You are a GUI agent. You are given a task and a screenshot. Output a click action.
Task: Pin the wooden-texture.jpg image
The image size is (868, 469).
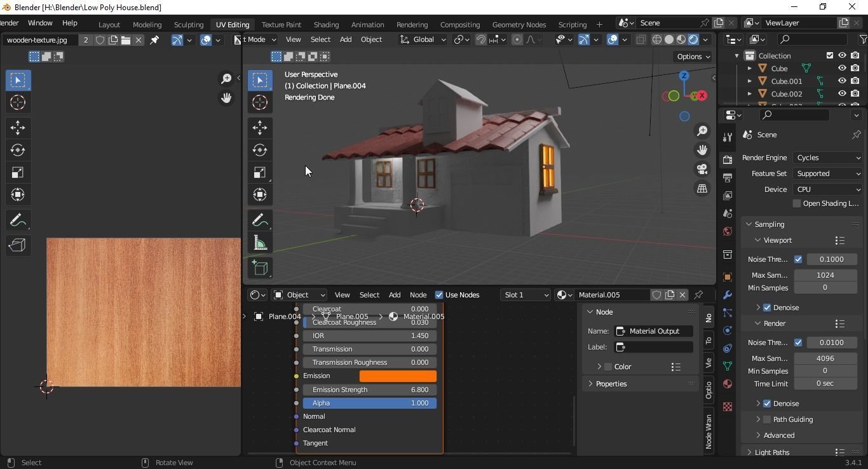(154, 40)
